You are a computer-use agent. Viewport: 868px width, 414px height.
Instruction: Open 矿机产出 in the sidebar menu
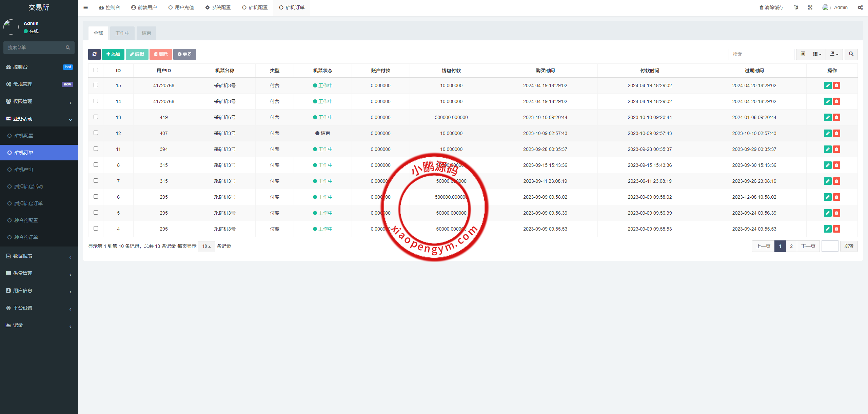(24, 170)
